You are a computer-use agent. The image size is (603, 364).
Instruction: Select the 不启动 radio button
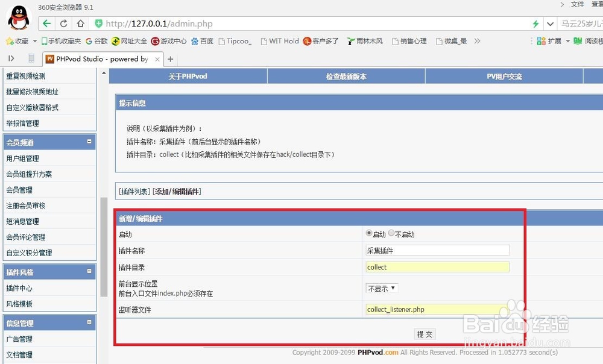pyautogui.click(x=391, y=233)
